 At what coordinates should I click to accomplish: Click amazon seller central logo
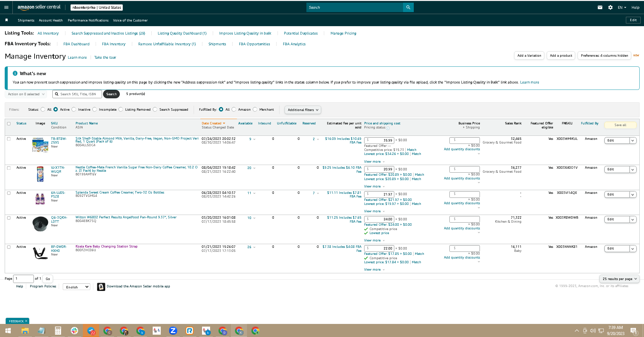point(39,7)
